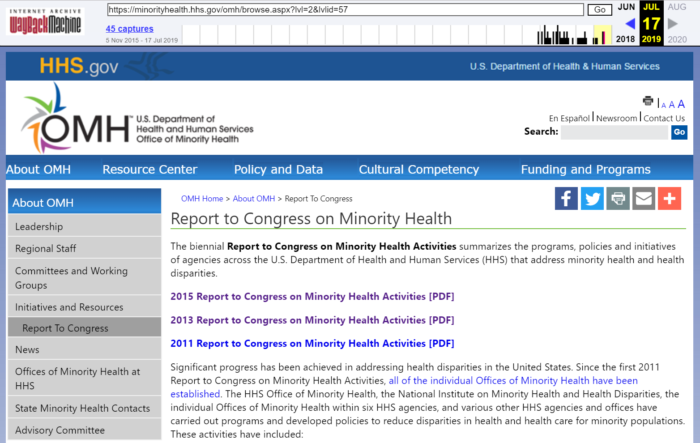The image size is (700, 443).
Task: Click the print icon in share bar
Action: pos(618,198)
